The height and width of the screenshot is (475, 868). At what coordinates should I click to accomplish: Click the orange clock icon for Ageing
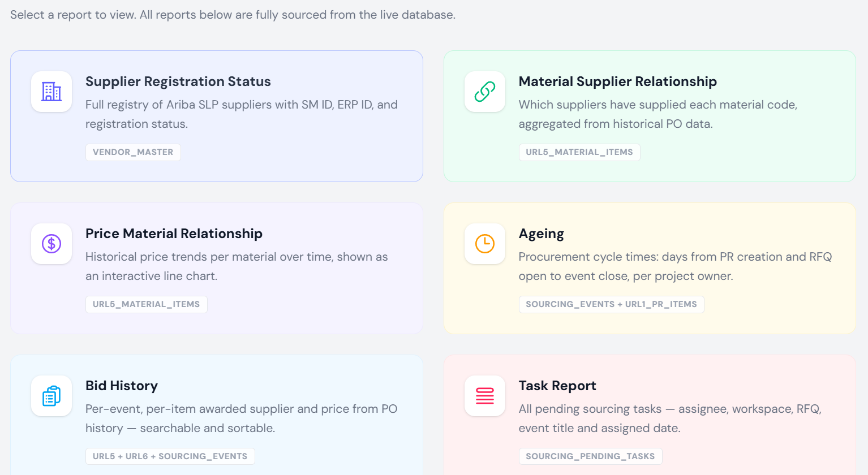tap(485, 244)
